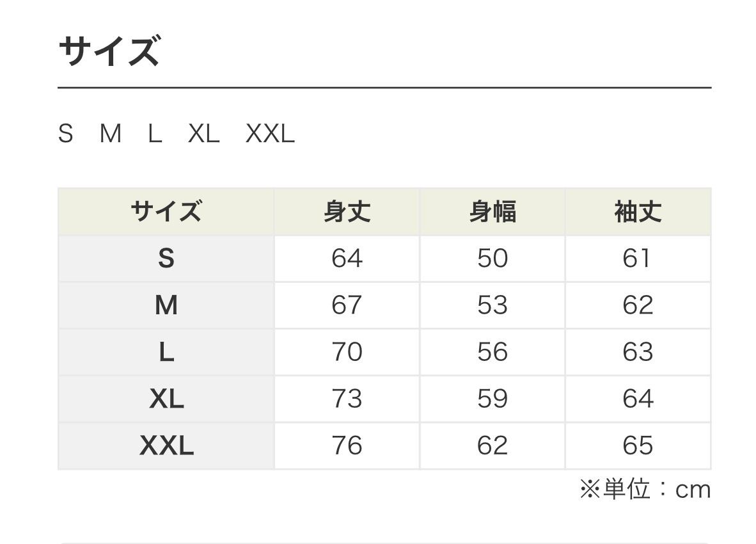Click the 身幅 value 50 in row S
756x544 pixels.
[x=492, y=259]
